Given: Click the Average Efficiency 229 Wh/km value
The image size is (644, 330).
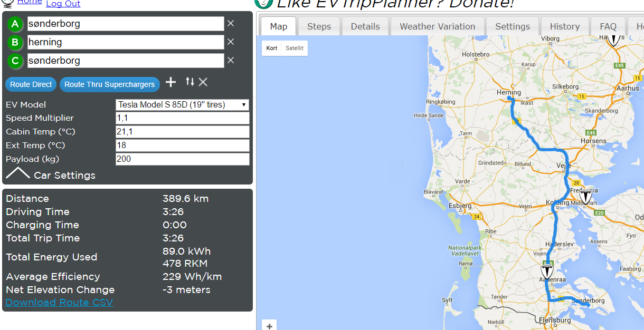Looking at the screenshot, I should [192, 276].
